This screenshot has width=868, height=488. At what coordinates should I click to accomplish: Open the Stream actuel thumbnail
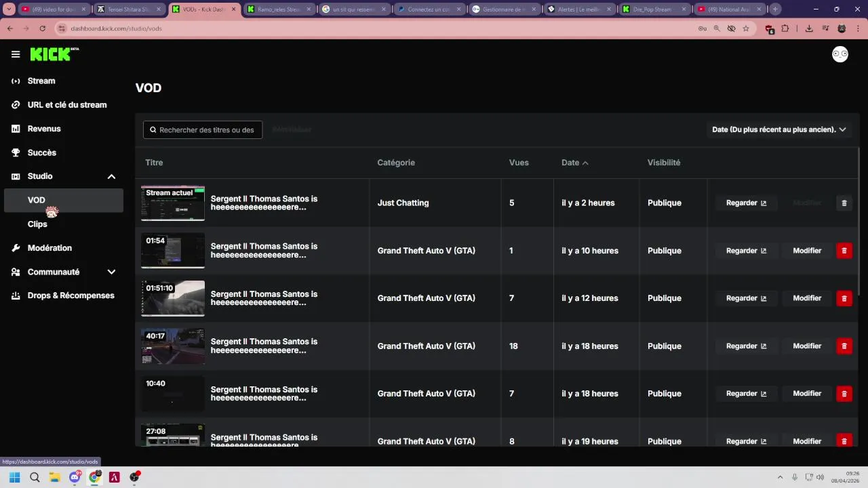173,203
